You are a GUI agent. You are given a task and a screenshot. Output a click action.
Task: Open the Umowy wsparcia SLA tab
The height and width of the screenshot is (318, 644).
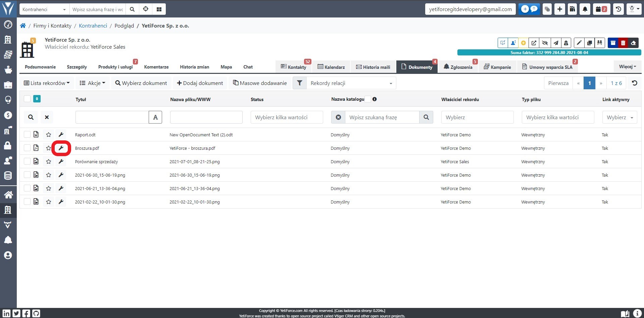pos(547,67)
